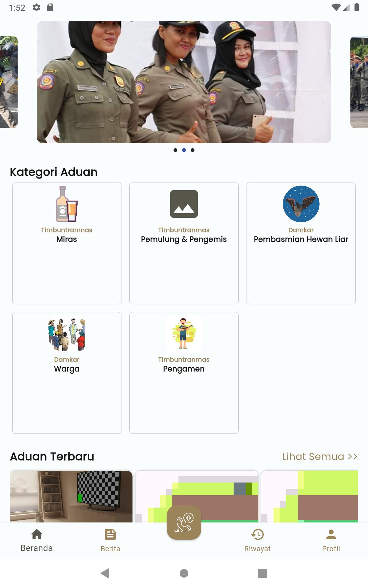This screenshot has height=588, width=368.
Task: Open Pembasmian Hewan Liar bat icon
Action: click(301, 204)
